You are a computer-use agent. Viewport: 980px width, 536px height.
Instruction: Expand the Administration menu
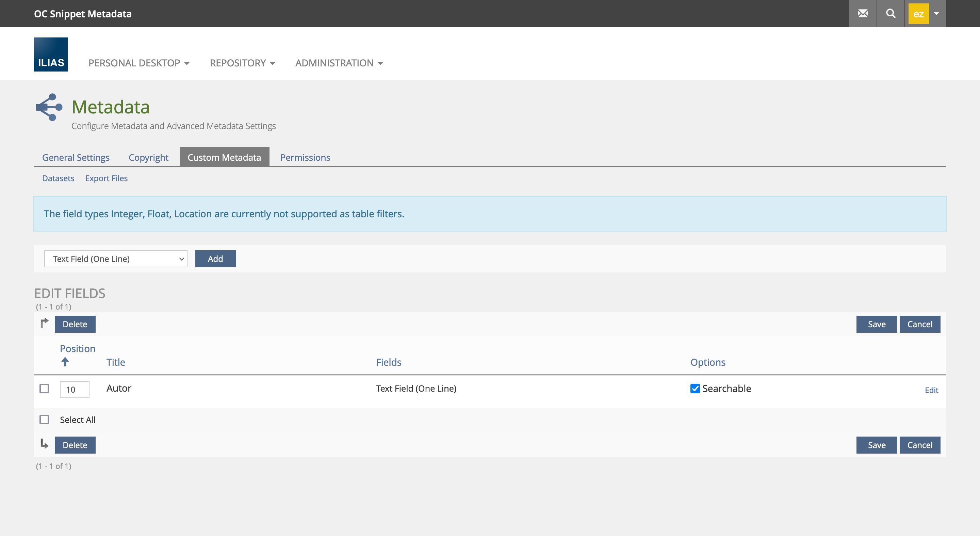point(339,63)
